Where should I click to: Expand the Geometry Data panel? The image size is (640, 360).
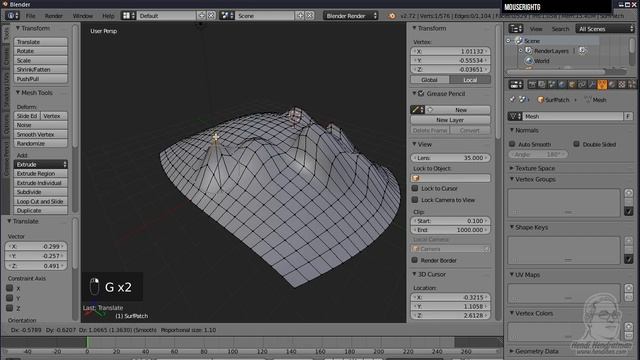click(x=511, y=351)
